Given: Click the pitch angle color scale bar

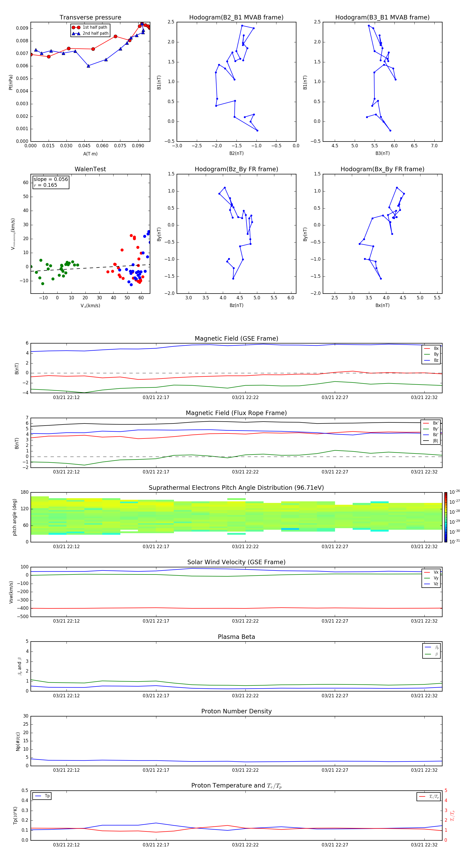Looking at the screenshot, I should [445, 517].
